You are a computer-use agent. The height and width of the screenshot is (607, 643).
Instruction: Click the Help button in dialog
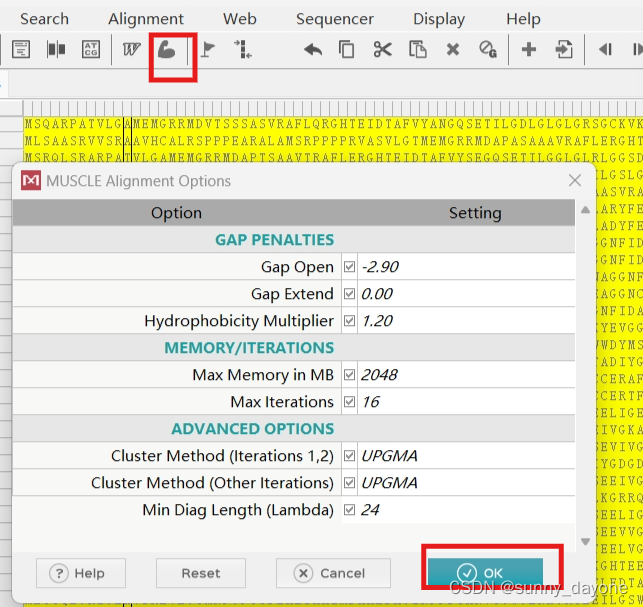(81, 573)
